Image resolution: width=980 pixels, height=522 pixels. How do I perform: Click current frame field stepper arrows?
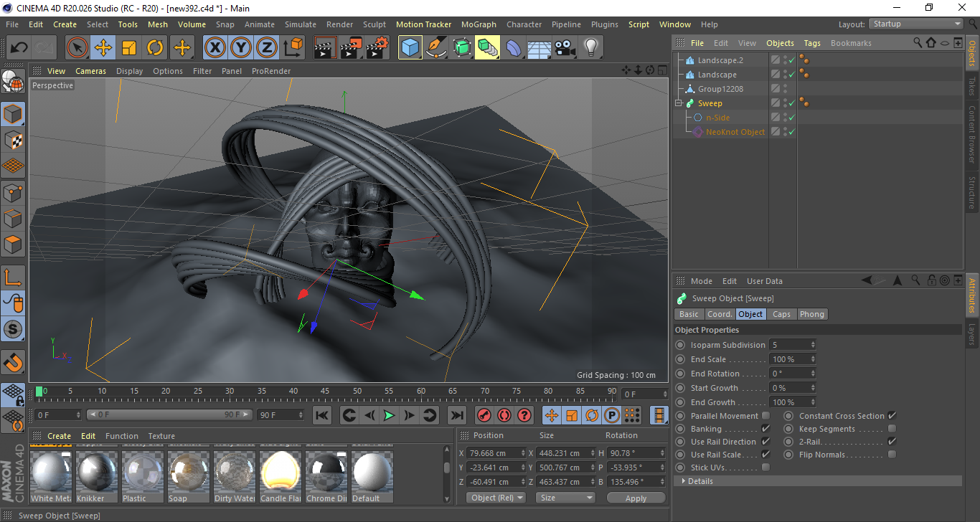click(x=665, y=394)
